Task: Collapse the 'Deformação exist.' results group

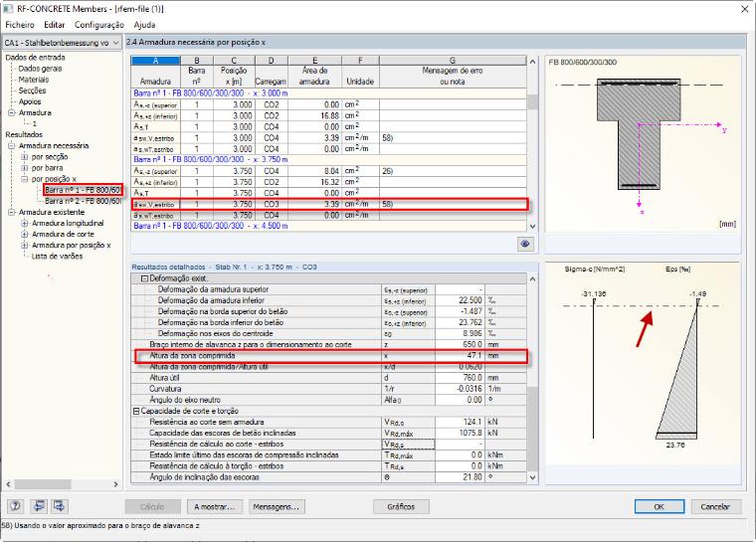Action: click(144, 278)
